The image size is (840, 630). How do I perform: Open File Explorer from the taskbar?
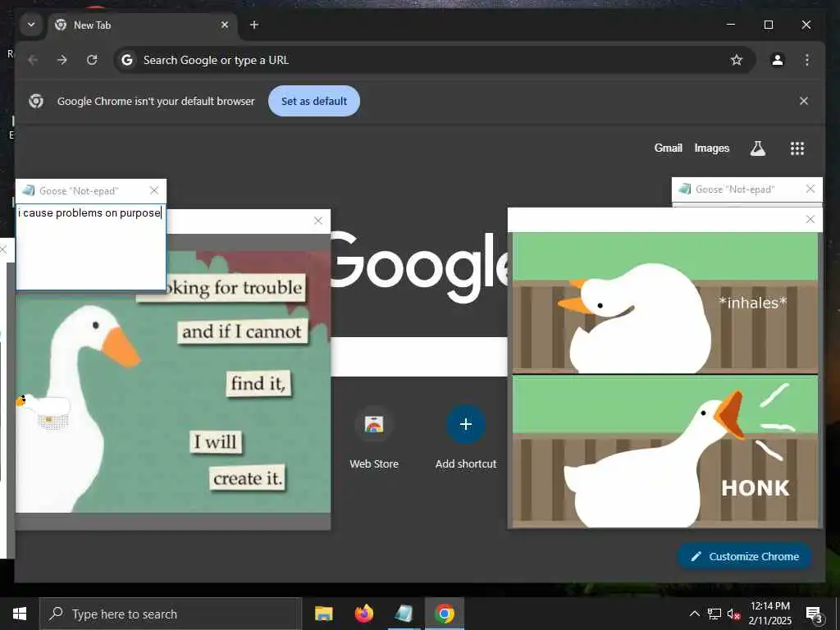tap(323, 614)
